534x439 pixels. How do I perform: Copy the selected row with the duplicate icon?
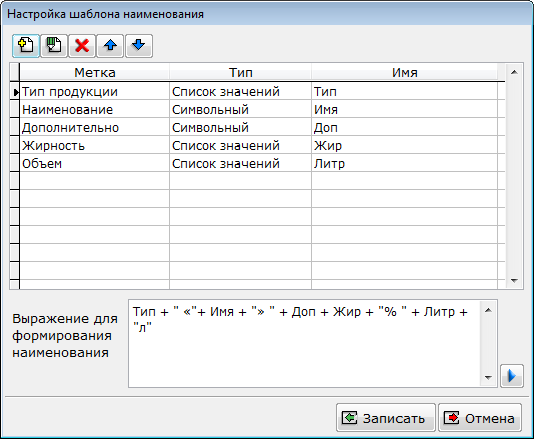pos(54,46)
